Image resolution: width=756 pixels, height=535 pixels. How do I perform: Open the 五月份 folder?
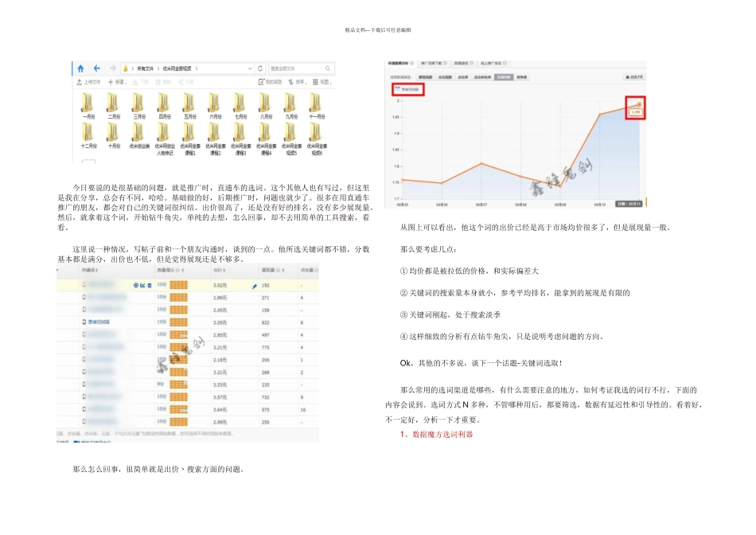point(190,105)
